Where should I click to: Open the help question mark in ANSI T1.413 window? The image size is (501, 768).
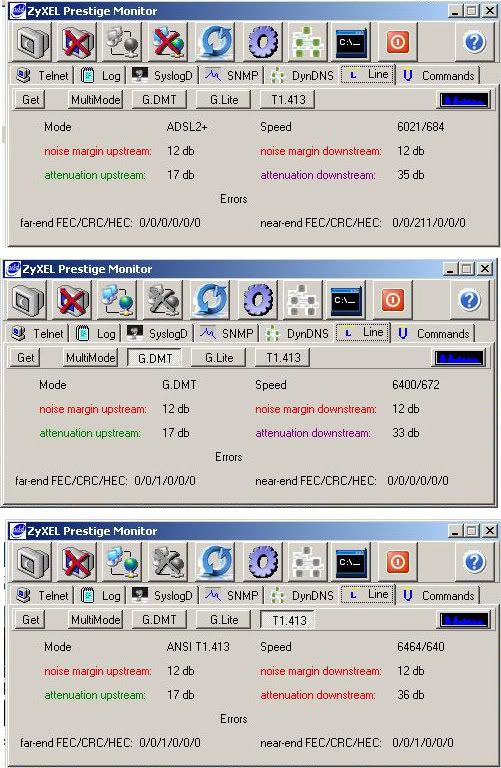(475, 562)
